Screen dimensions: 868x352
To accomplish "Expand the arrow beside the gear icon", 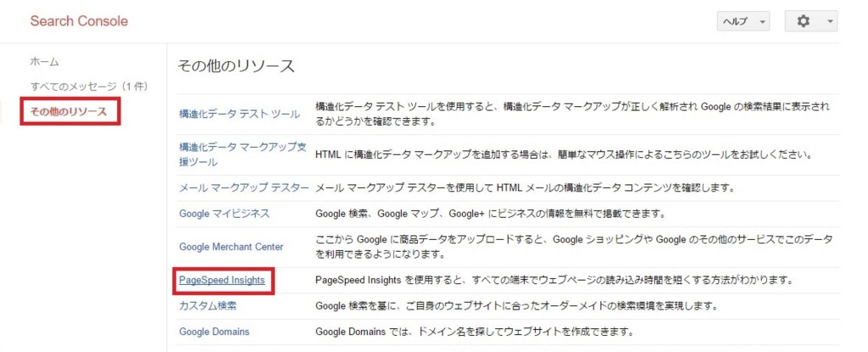I will pos(829,21).
